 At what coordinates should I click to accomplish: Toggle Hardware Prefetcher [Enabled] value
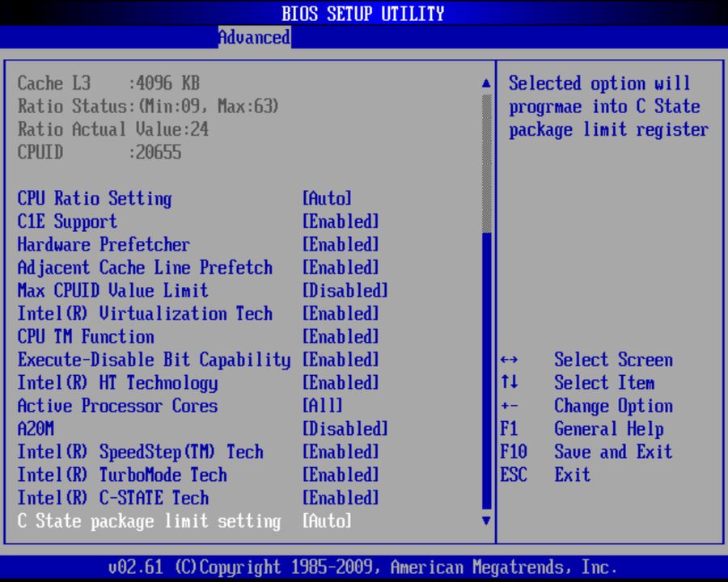(x=341, y=245)
